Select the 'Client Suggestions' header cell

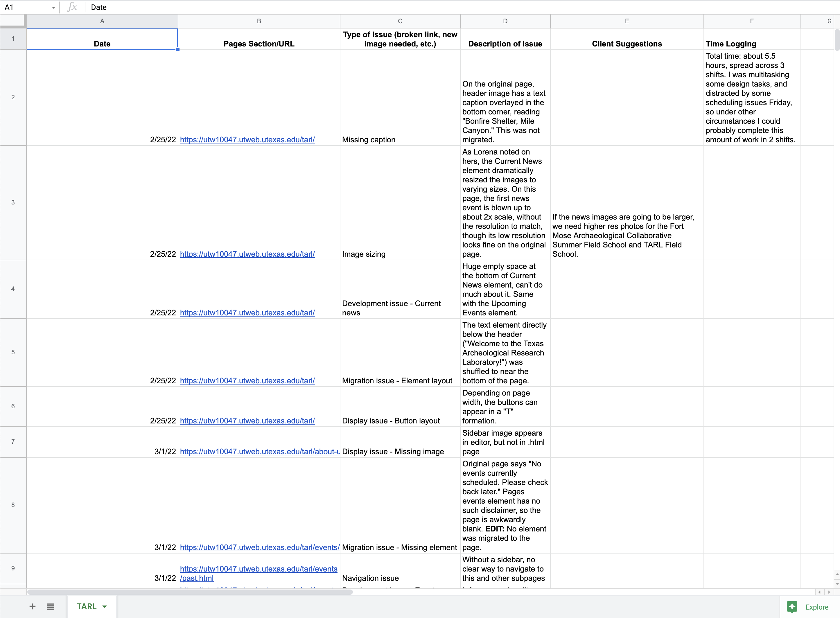pos(627,39)
